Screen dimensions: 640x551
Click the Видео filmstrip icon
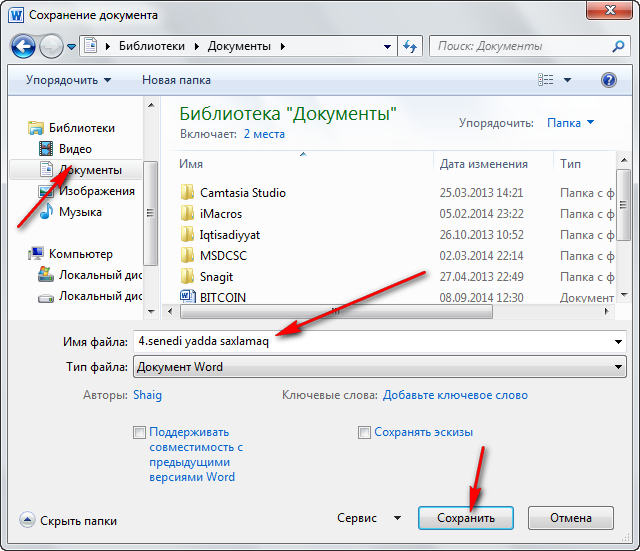click(46, 149)
